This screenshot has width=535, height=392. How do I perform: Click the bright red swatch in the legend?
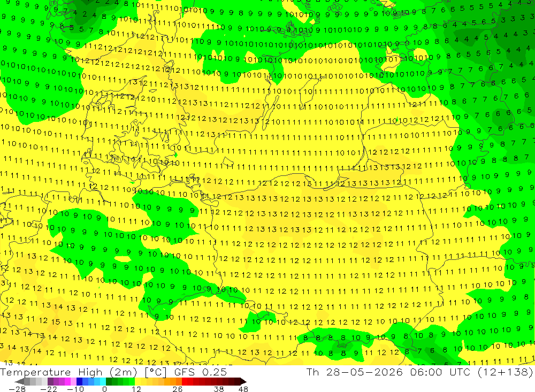point(185,382)
